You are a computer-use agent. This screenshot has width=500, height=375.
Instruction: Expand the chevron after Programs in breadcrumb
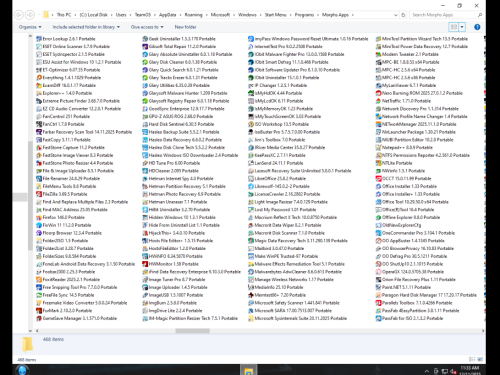point(317,15)
